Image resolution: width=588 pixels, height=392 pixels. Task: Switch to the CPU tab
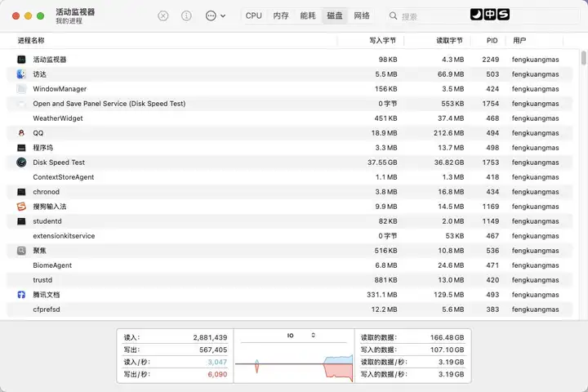[x=253, y=16]
